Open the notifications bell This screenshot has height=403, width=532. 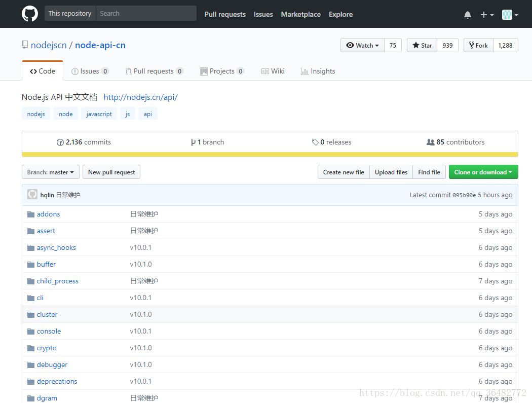(468, 15)
